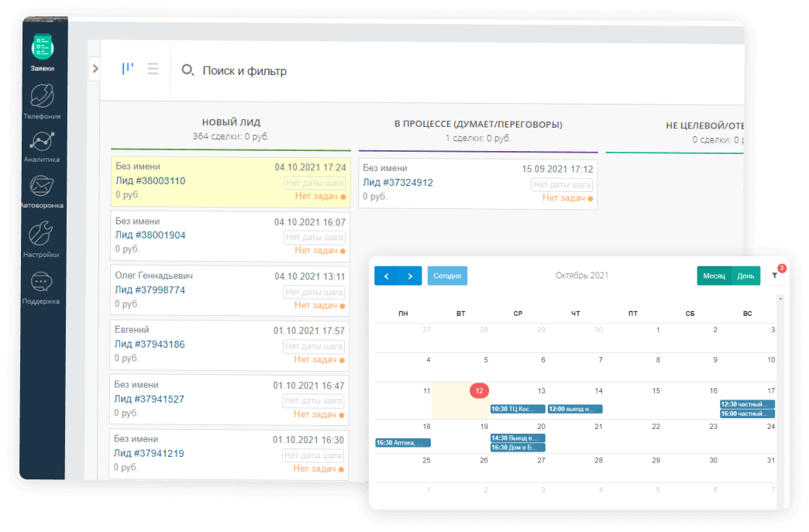Open lead Лид #37941219

pos(149,454)
